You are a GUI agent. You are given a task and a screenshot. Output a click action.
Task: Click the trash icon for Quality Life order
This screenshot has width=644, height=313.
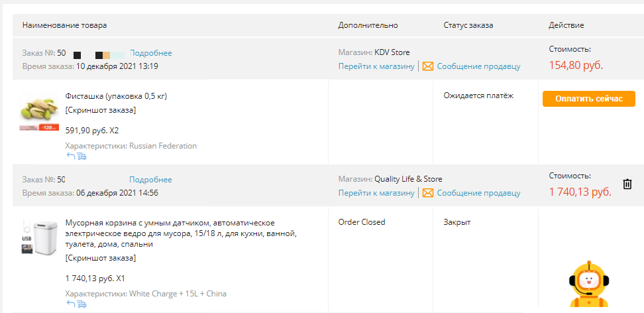pyautogui.click(x=627, y=184)
